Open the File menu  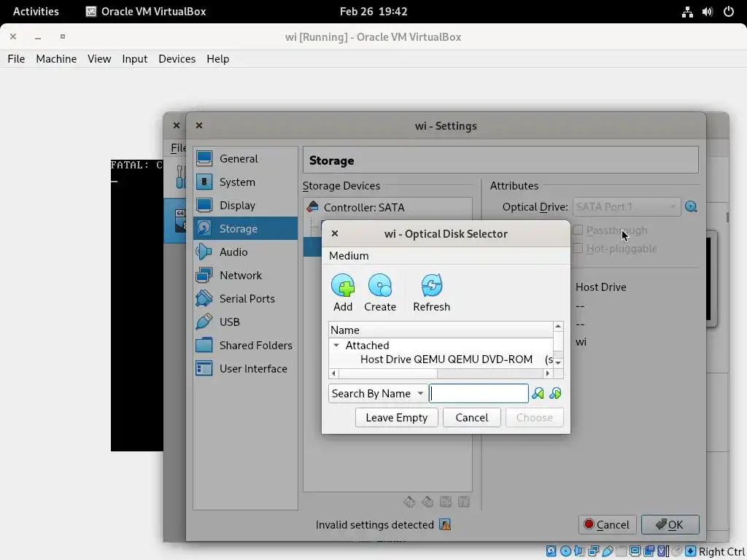[x=16, y=59]
